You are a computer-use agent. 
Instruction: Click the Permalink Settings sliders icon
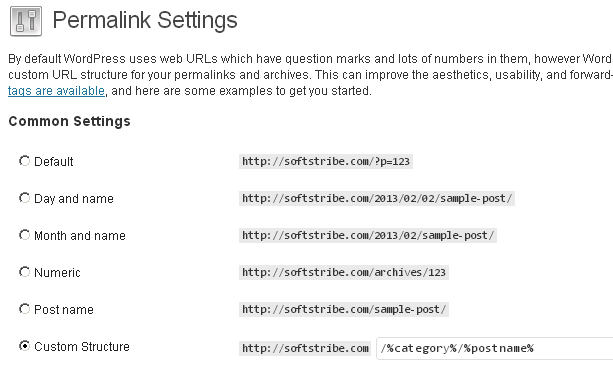coord(26,21)
